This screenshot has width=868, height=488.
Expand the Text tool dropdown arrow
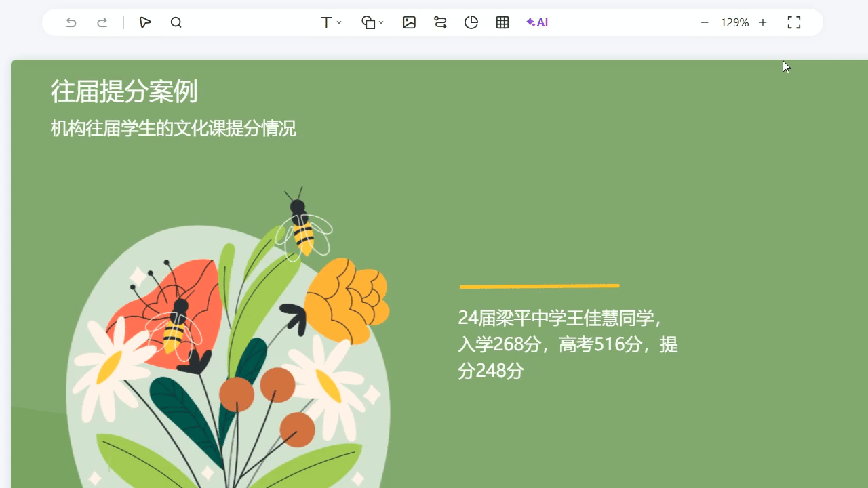tap(339, 22)
